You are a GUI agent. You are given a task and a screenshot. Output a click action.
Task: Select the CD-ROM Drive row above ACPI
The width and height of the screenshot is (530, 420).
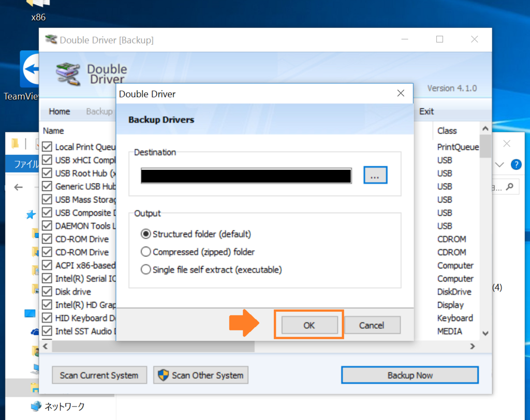point(82,252)
